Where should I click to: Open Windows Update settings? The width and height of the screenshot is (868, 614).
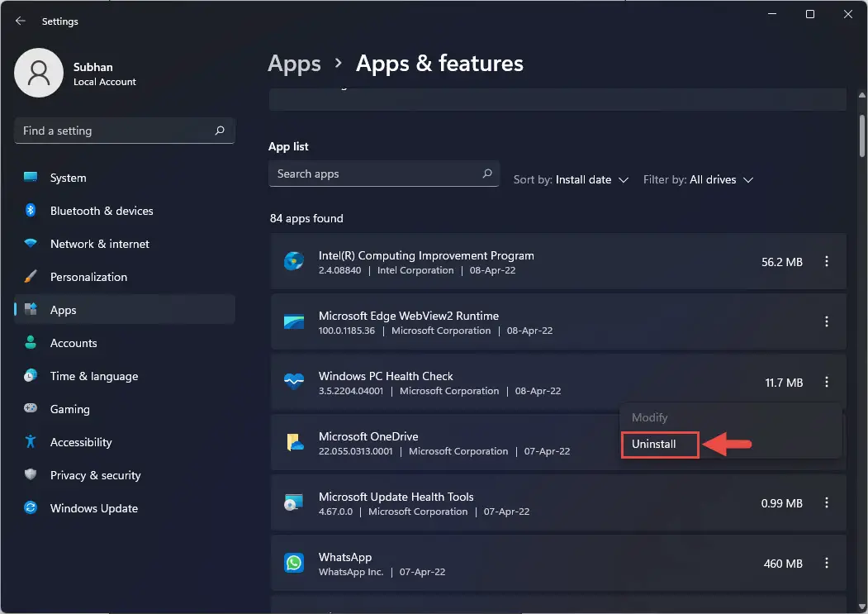point(124,507)
